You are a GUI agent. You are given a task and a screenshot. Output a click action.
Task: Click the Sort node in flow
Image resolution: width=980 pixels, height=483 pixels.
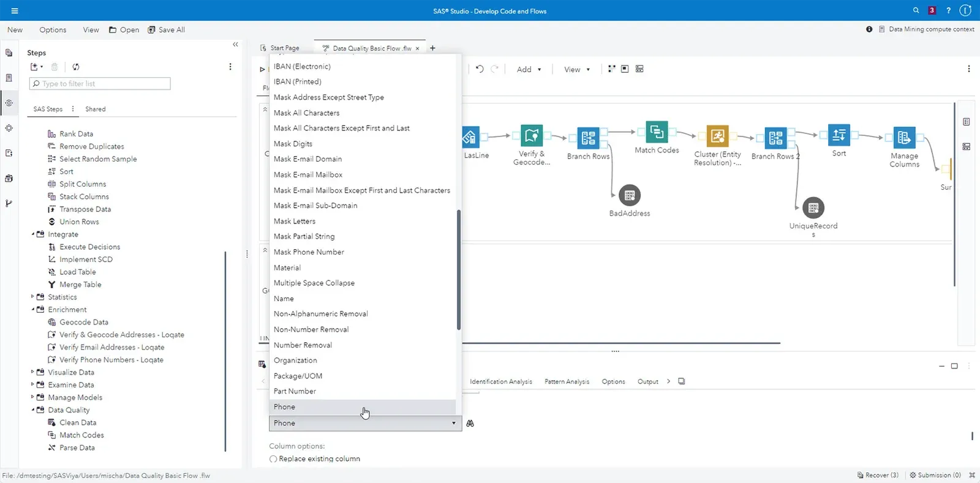[839, 135]
